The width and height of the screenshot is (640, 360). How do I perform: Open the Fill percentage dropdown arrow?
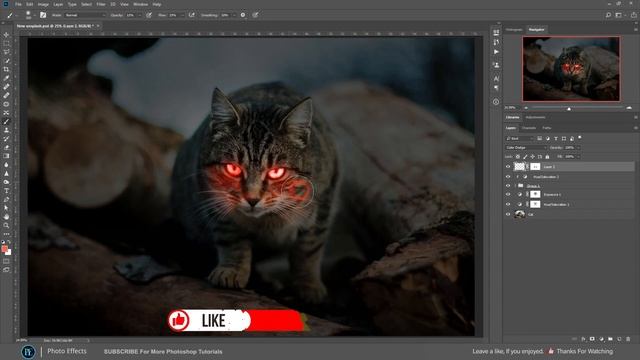pos(578,157)
